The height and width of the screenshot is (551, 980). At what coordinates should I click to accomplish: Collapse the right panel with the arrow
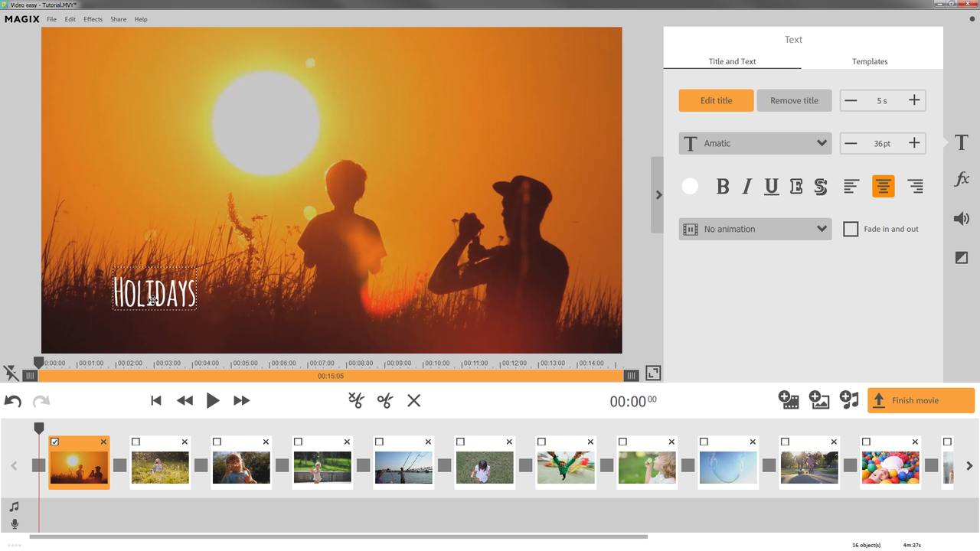(x=658, y=195)
